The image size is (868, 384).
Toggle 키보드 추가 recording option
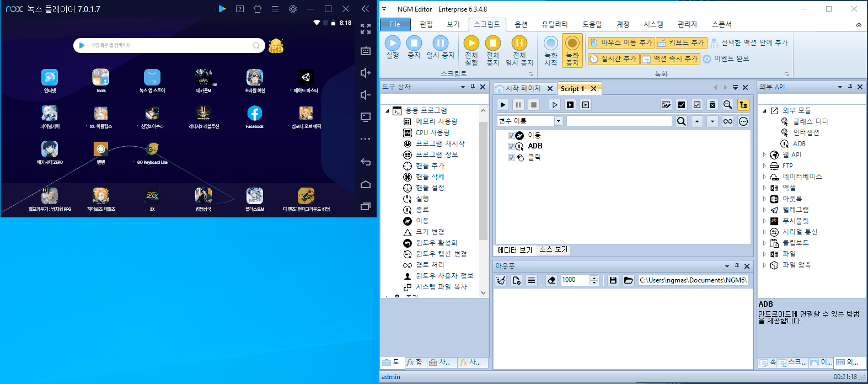681,42
